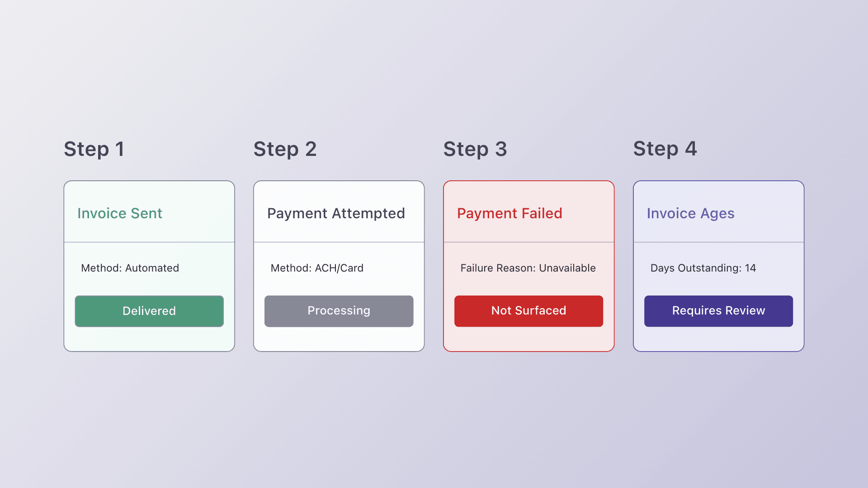Image resolution: width=868 pixels, height=488 pixels.
Task: Open the Invoice Ages card title
Action: pos(690,213)
